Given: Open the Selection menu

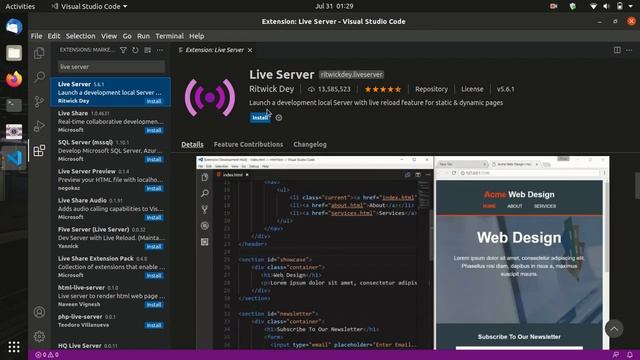Looking at the screenshot, I should [80, 36].
